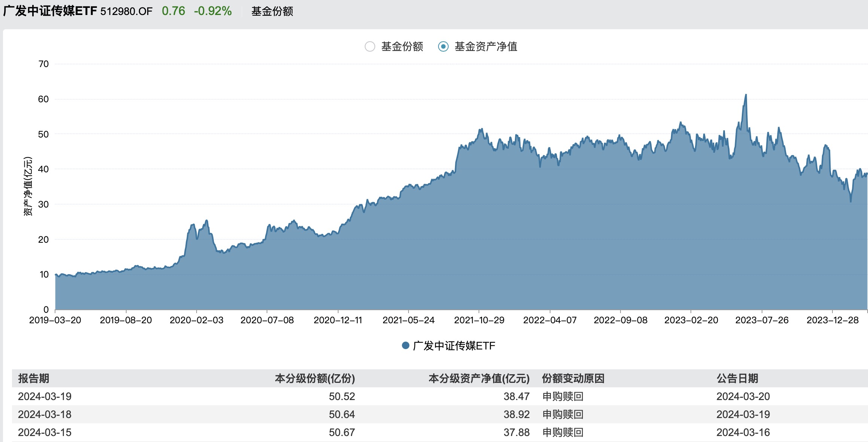Select the 基金资产净值 radio button
Screen dimensions: 868x442
(443, 46)
